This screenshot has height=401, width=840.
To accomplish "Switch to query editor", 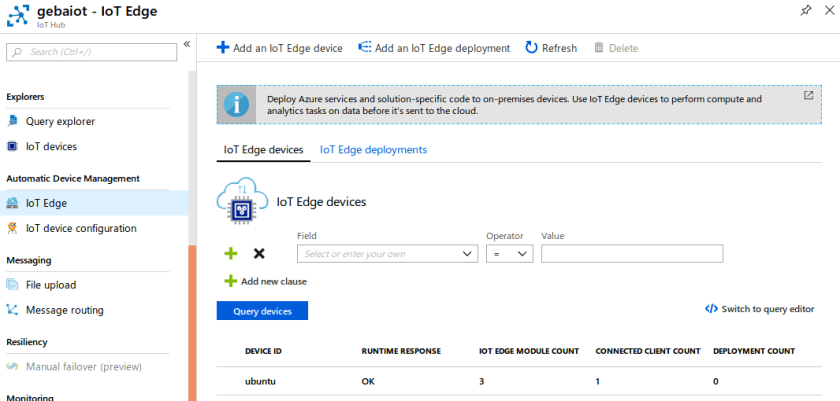I will pyautogui.click(x=760, y=309).
